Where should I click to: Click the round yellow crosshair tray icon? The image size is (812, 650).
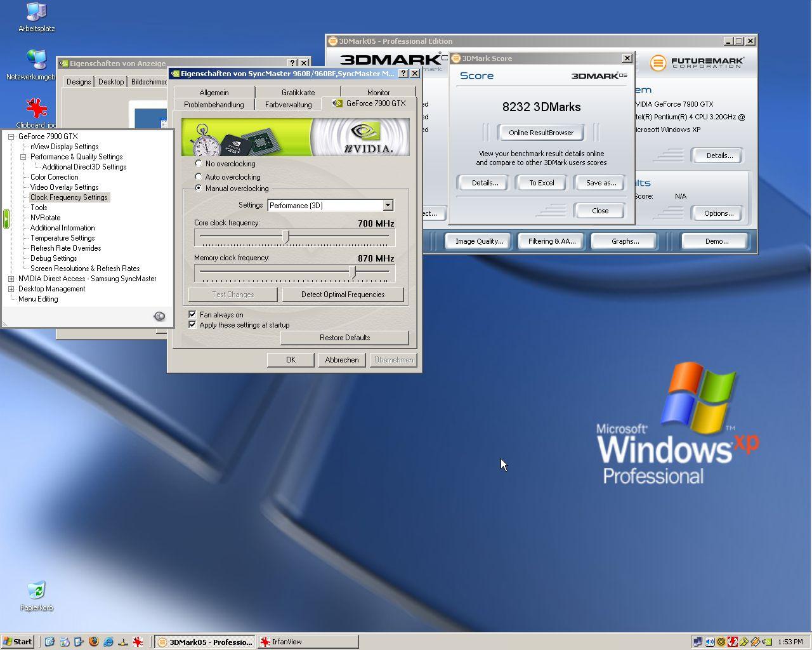click(721, 642)
